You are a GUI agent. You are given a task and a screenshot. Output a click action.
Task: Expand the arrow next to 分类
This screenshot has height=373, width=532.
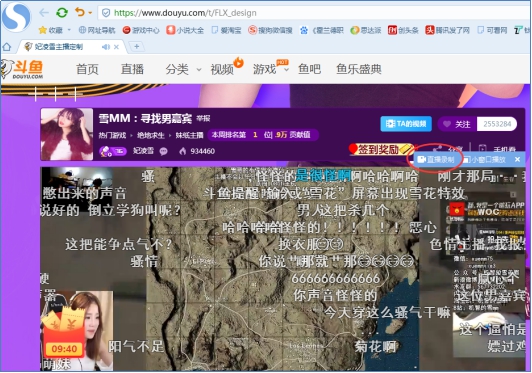click(199, 70)
